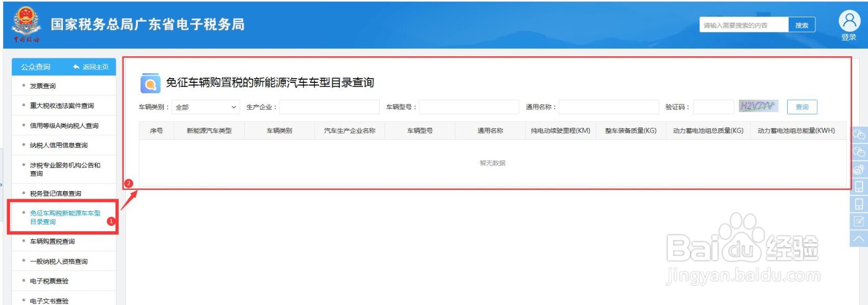Click the return arrow icon beside 返回主页
Screen dimensions: 868x305
pyautogui.click(x=76, y=67)
